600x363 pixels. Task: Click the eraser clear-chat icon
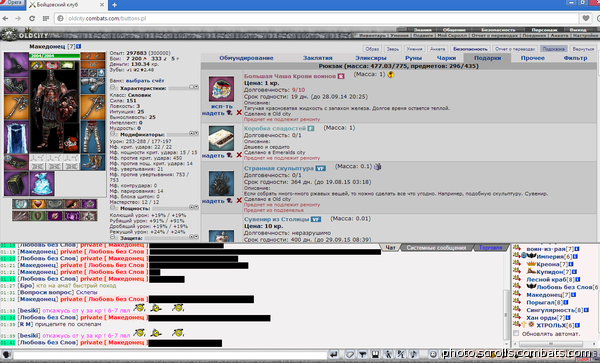pos(349,354)
